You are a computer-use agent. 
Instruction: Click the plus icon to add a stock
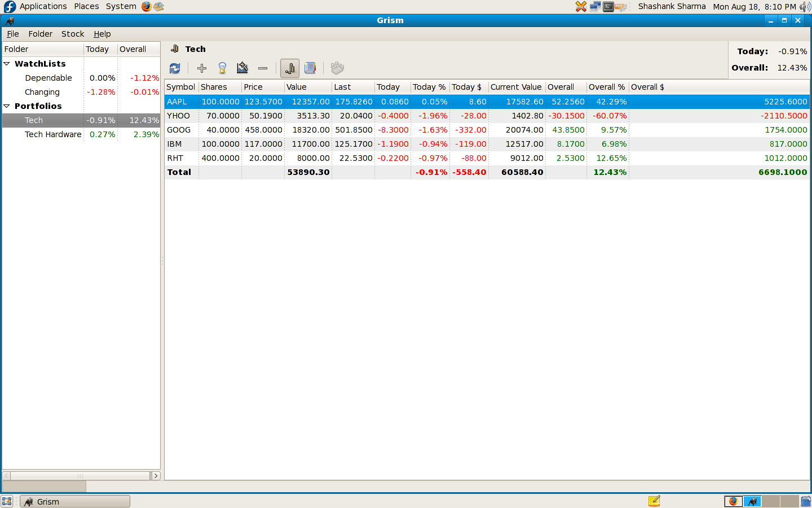202,68
